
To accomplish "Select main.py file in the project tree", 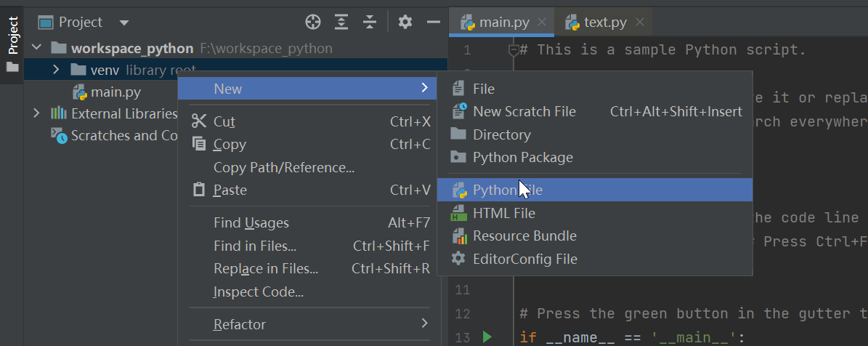I will click(x=115, y=92).
